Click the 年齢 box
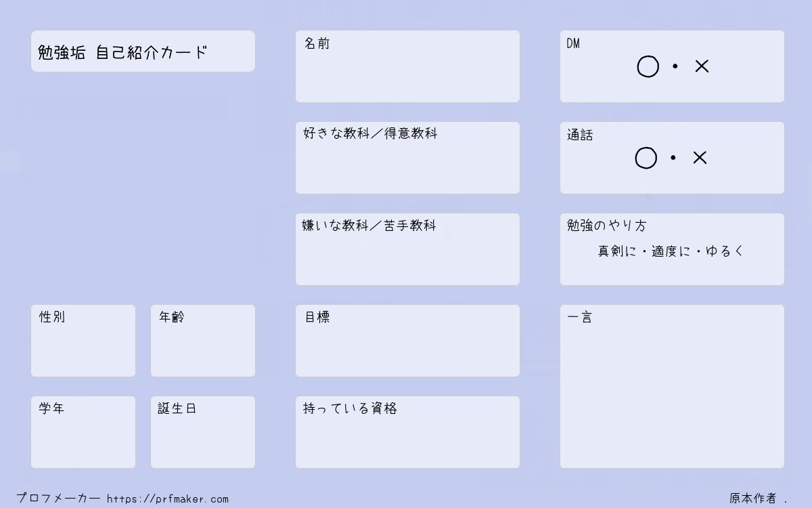Image resolution: width=812 pixels, height=508 pixels. coord(203,341)
